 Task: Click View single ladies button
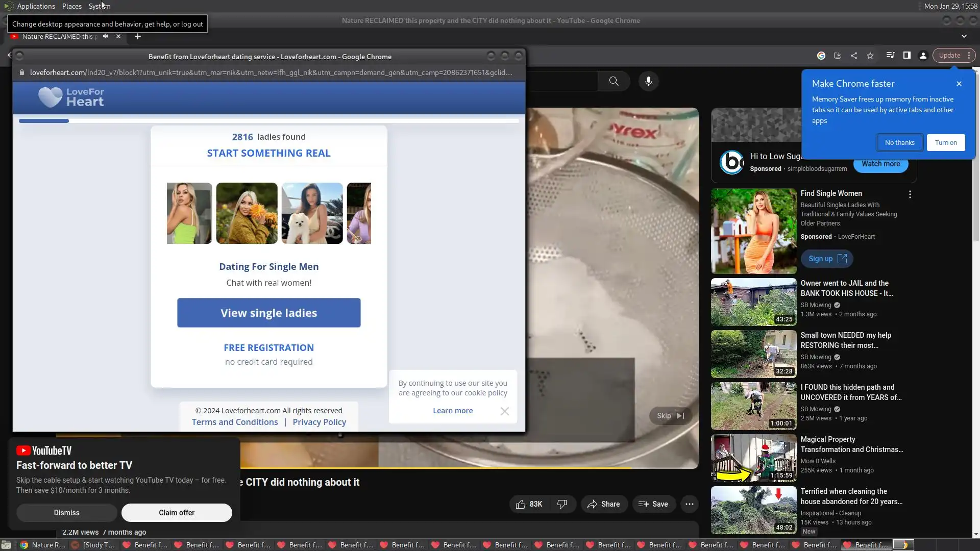(268, 313)
